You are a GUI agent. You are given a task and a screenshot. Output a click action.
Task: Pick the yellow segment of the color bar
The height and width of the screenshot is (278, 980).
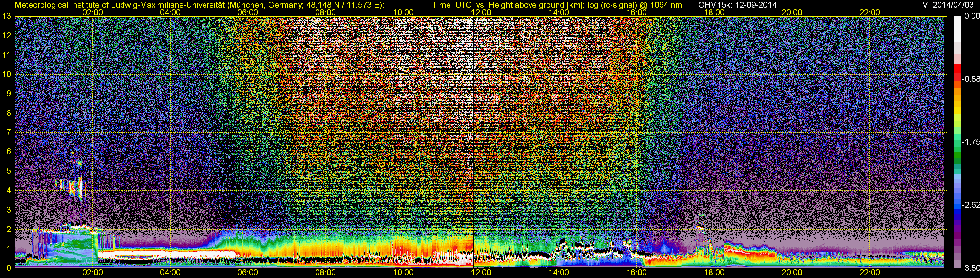(957, 111)
